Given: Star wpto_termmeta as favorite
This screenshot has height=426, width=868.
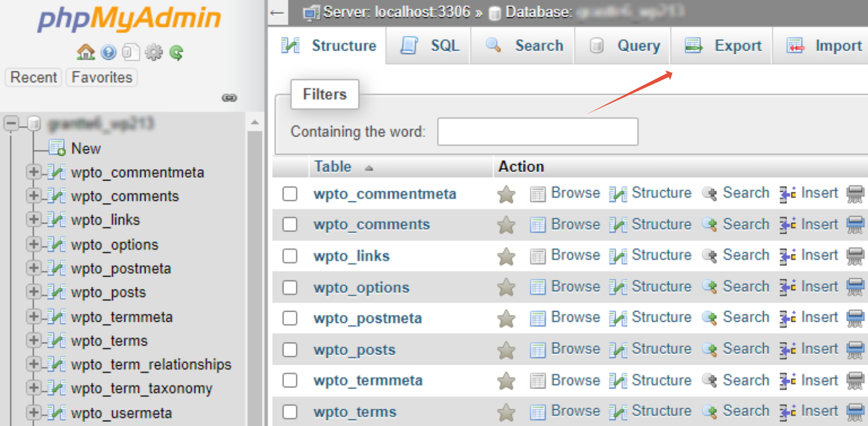Looking at the screenshot, I should coord(506,381).
